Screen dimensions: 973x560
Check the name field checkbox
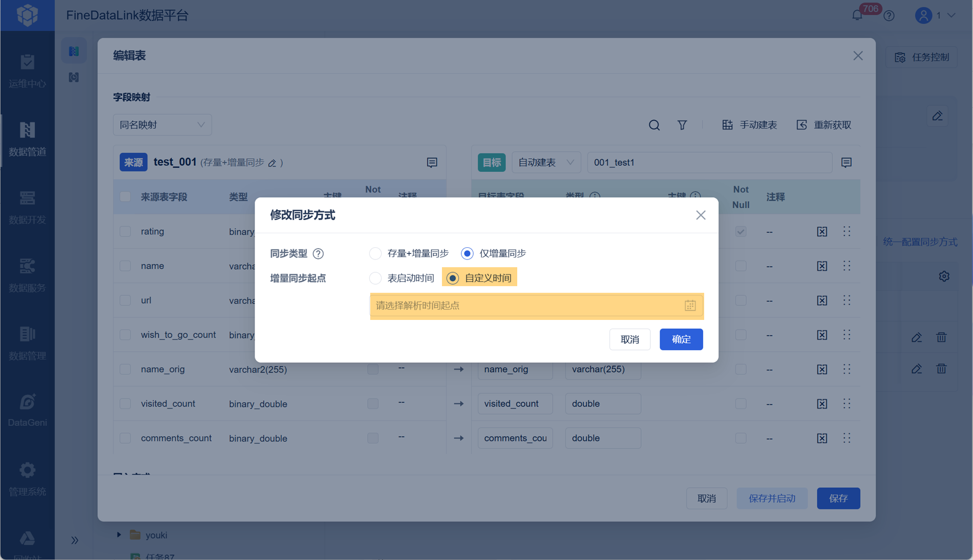click(125, 266)
